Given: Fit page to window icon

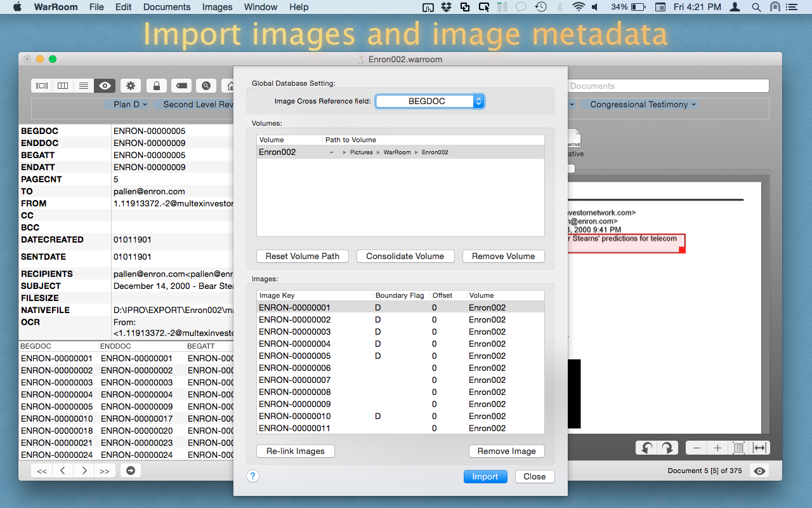Looking at the screenshot, I should click(x=738, y=448).
